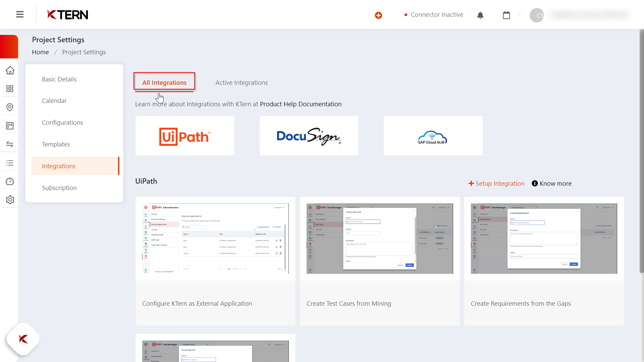Click 'Create Requirements from the Gaps' caption
644x362 pixels.
pyautogui.click(x=521, y=303)
